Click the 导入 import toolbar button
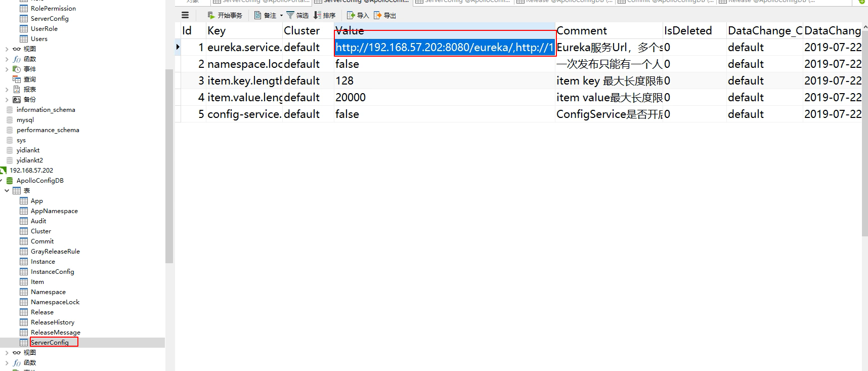The width and height of the screenshot is (868, 371). point(358,15)
